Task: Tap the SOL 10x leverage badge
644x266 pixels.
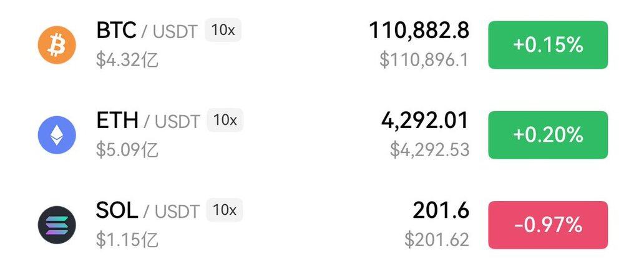Action: [224, 210]
